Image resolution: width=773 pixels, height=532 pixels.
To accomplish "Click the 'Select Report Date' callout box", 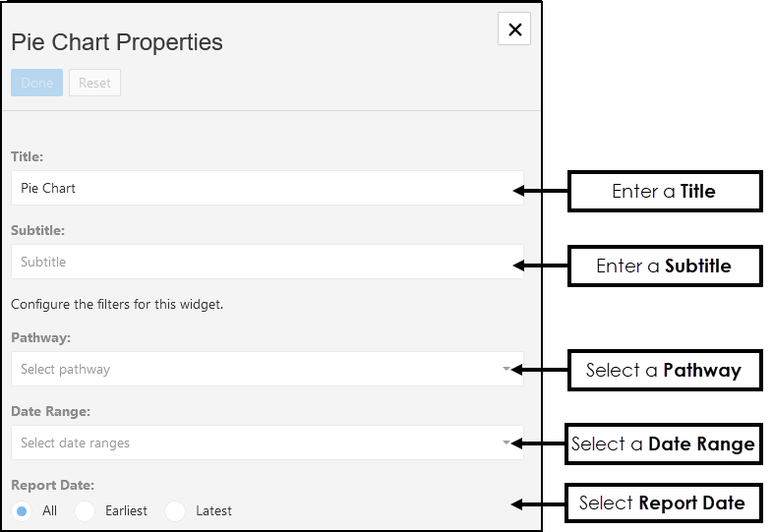I will [663, 502].
